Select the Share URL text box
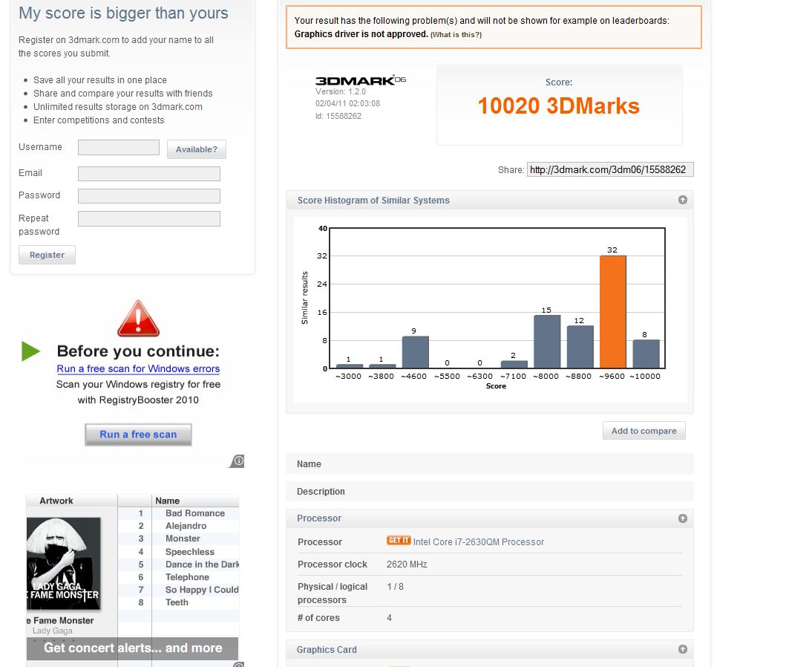Image resolution: width=812 pixels, height=667 pixels. coord(610,169)
